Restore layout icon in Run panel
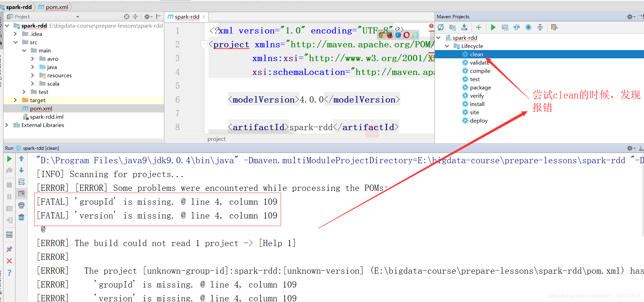Image resolution: width=644 pixels, height=302 pixels. [x=9, y=235]
